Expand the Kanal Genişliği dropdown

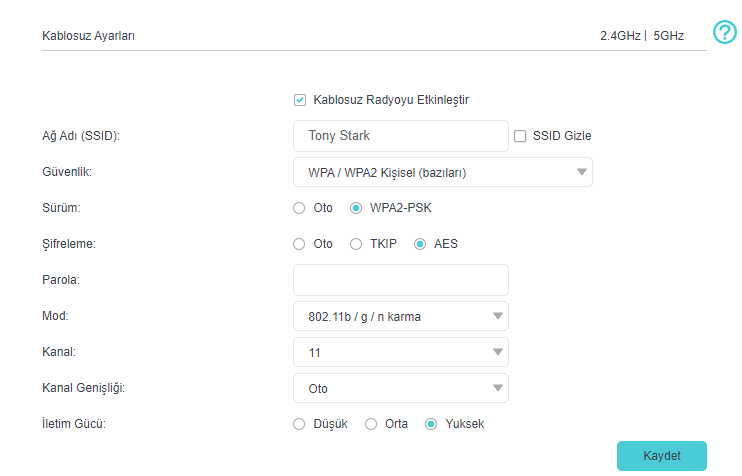point(400,388)
